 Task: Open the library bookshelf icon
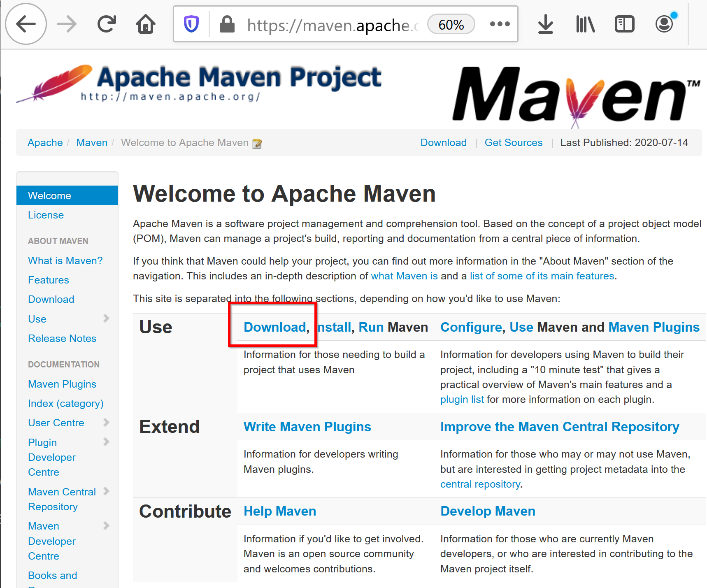click(585, 24)
